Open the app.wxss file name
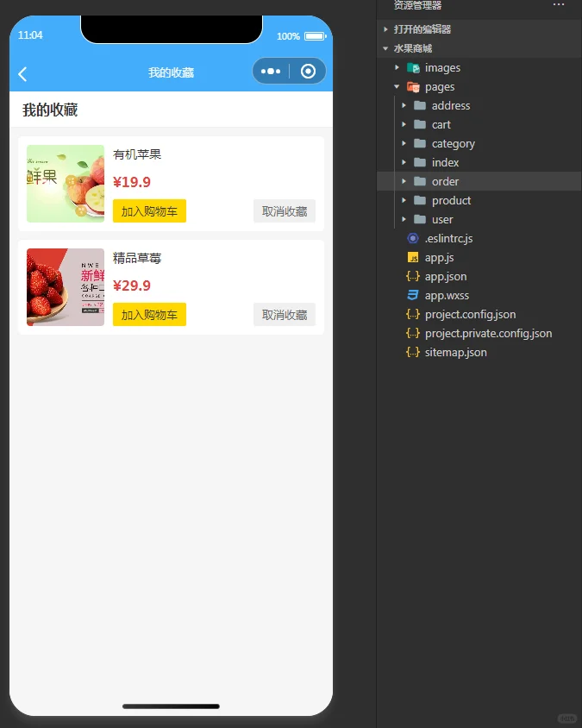The width and height of the screenshot is (582, 728). tap(447, 295)
